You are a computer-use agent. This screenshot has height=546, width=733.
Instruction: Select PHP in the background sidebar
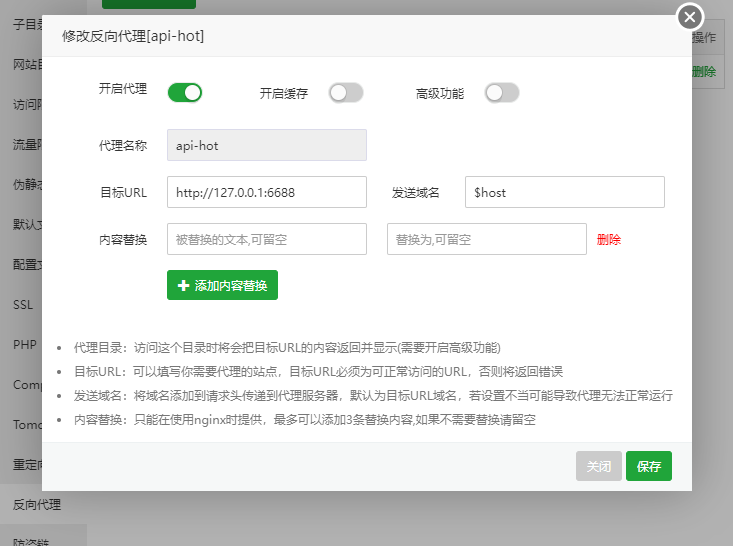coord(25,345)
